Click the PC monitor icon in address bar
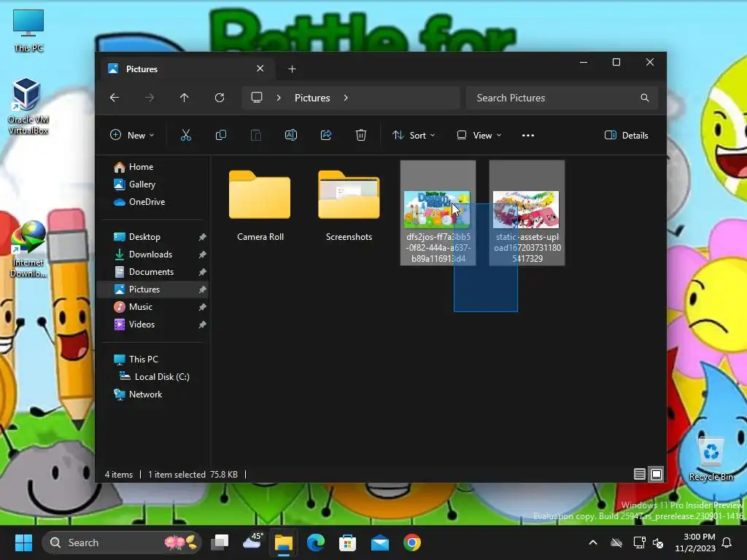The height and width of the screenshot is (560, 747). click(257, 98)
